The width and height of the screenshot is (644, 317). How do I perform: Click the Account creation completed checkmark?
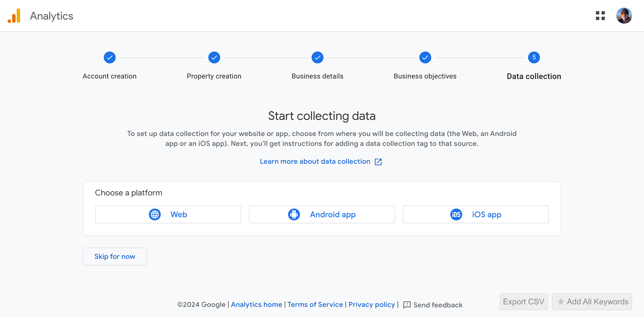pos(109,57)
